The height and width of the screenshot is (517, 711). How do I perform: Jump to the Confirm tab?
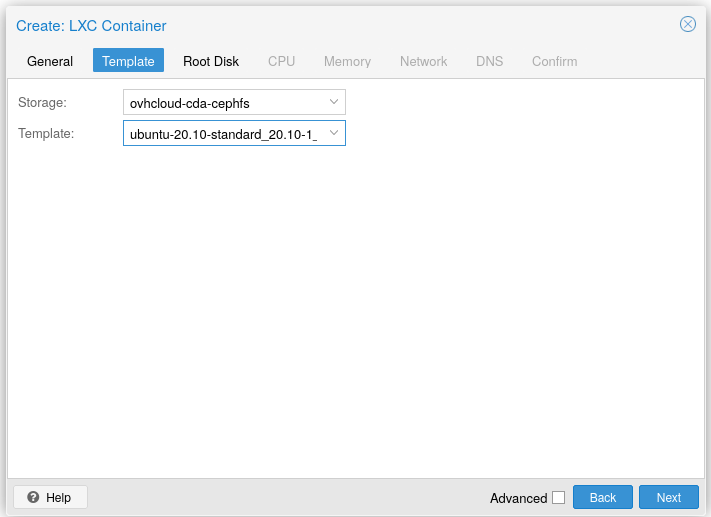pyautogui.click(x=554, y=61)
